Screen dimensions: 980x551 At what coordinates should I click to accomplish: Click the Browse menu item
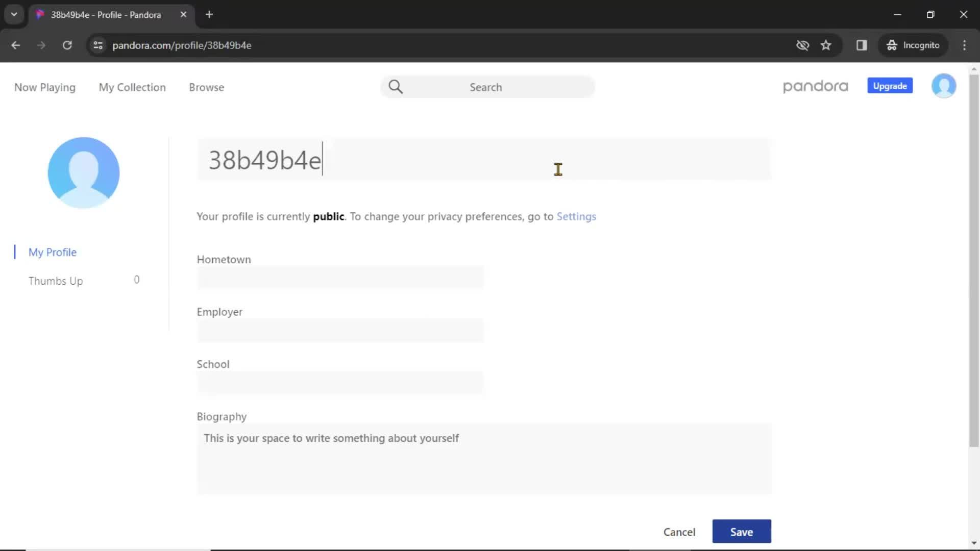coord(206,87)
